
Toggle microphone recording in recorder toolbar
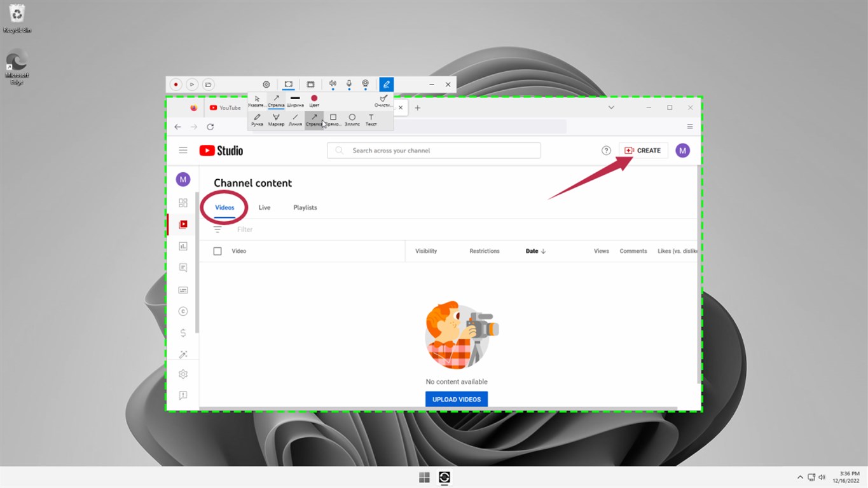pos(349,85)
